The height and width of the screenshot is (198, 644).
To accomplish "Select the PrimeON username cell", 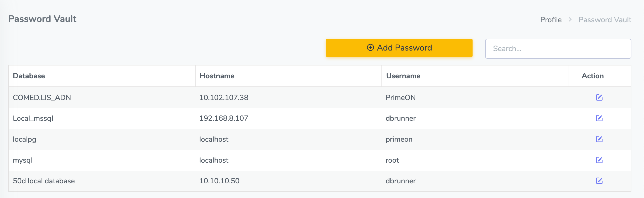I will click(401, 97).
